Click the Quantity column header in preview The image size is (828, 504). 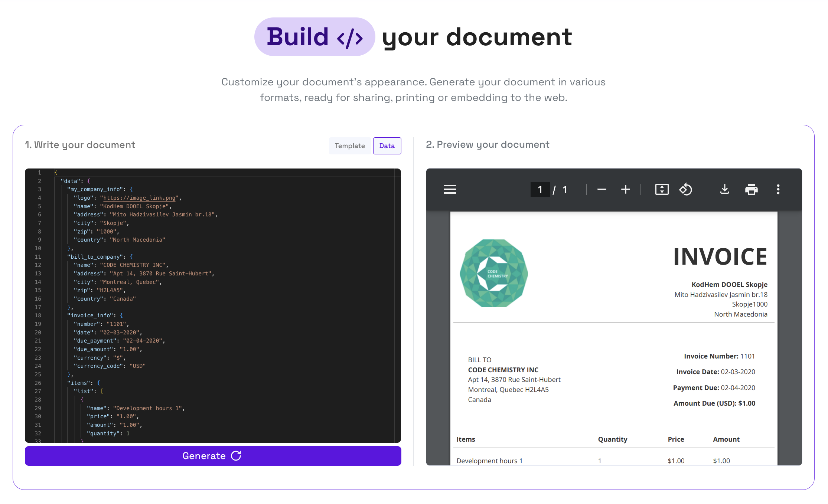612,439
